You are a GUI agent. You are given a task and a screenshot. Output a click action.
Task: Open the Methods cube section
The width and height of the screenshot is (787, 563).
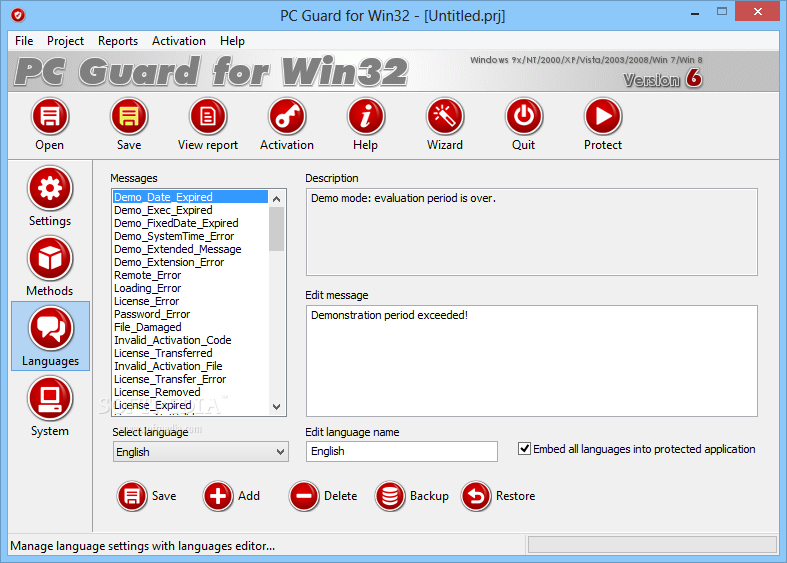[x=50, y=258]
